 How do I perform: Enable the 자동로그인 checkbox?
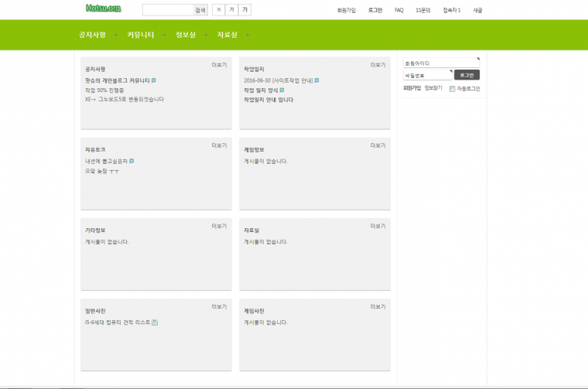[453, 89]
